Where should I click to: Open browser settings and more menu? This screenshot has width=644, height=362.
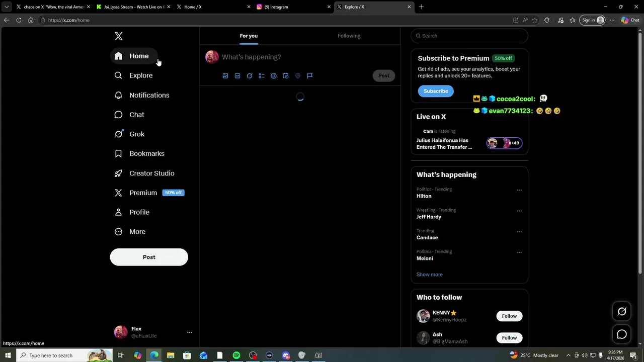(612, 20)
